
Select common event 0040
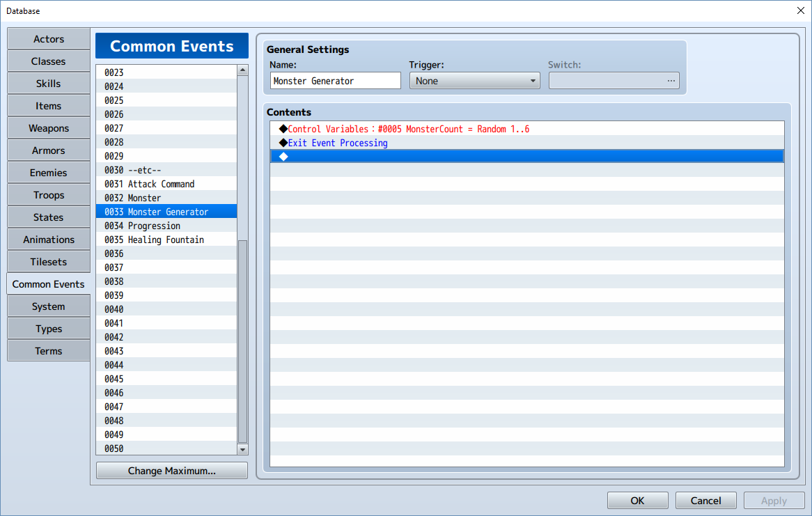pos(166,309)
